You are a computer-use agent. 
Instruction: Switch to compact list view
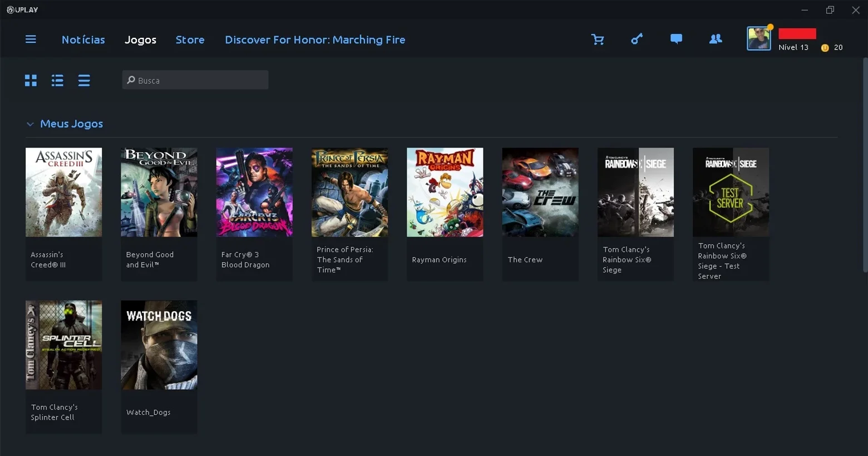(84, 81)
